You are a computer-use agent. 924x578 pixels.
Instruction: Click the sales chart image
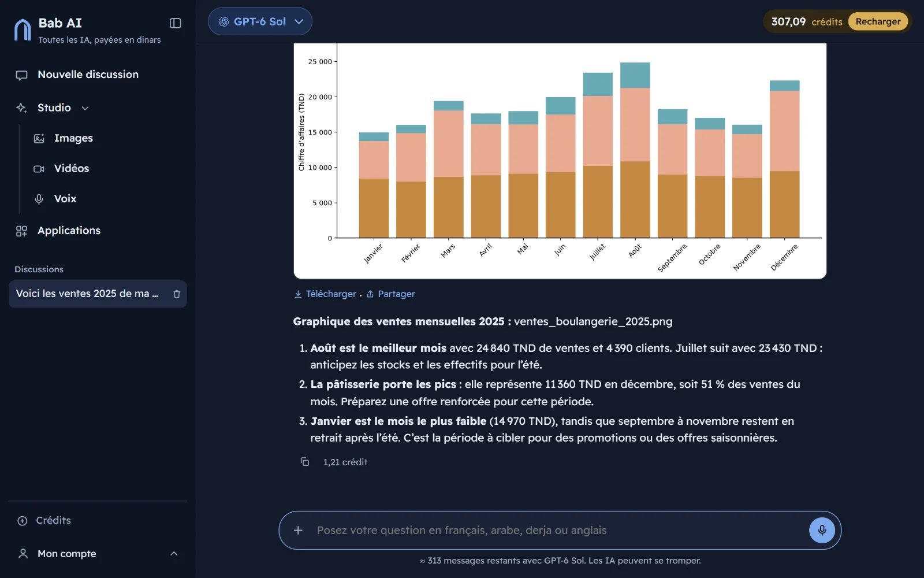[x=560, y=161]
